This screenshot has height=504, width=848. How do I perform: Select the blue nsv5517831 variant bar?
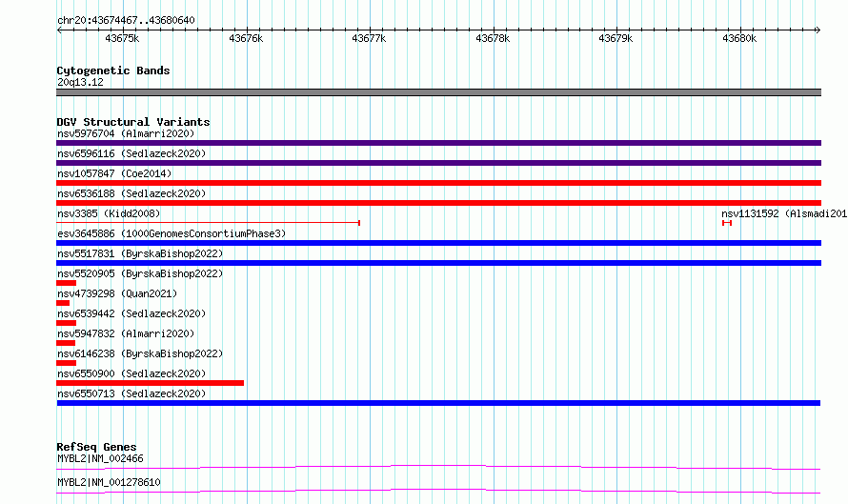(438, 263)
